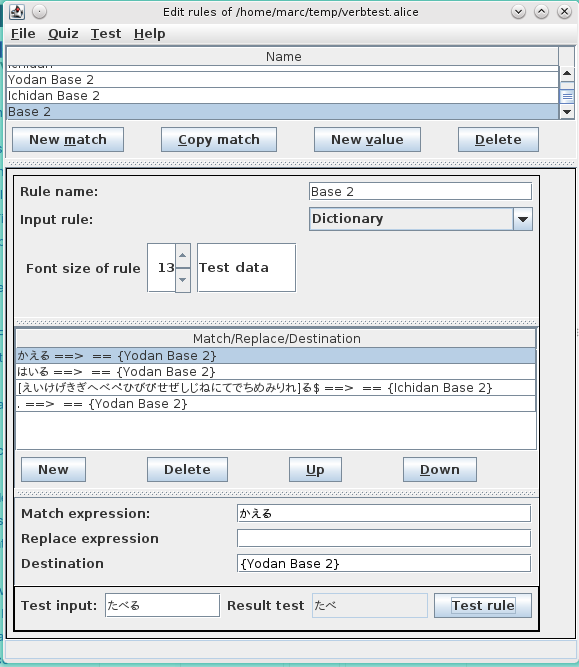
Task: Select the Ichidan Base 2 destination match row
Action: click(276, 388)
